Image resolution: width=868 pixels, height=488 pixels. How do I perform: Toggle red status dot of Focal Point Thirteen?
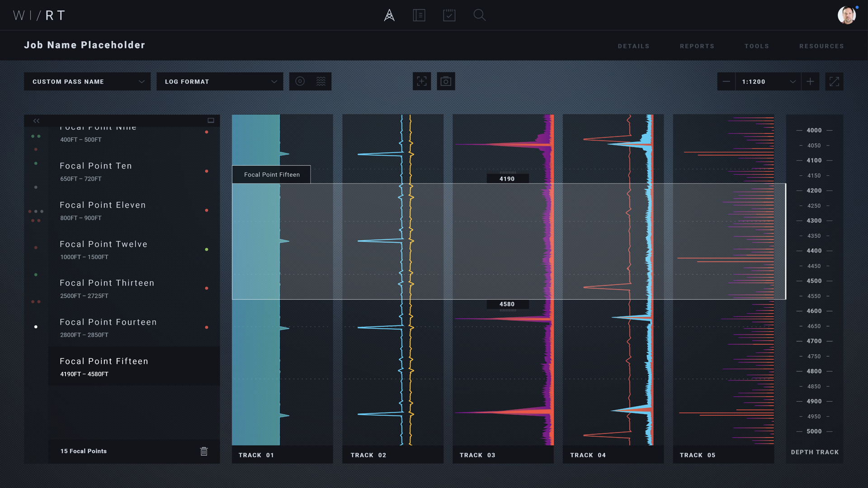207,288
